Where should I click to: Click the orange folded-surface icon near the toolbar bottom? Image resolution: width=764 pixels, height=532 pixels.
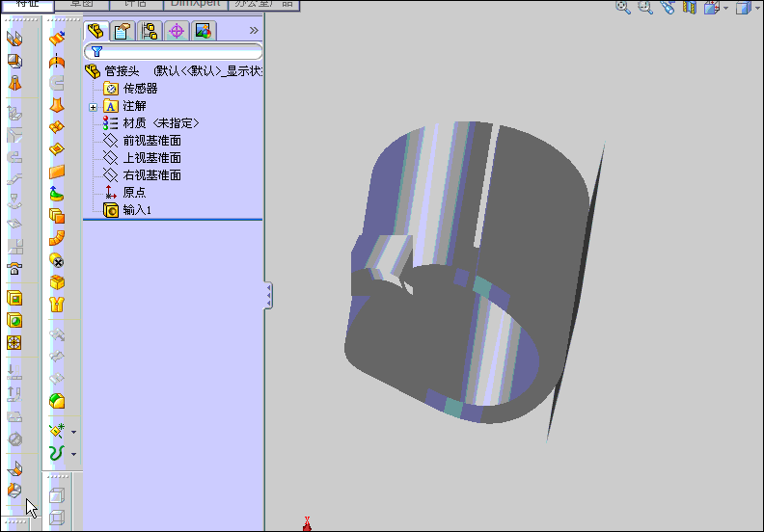tap(14, 468)
